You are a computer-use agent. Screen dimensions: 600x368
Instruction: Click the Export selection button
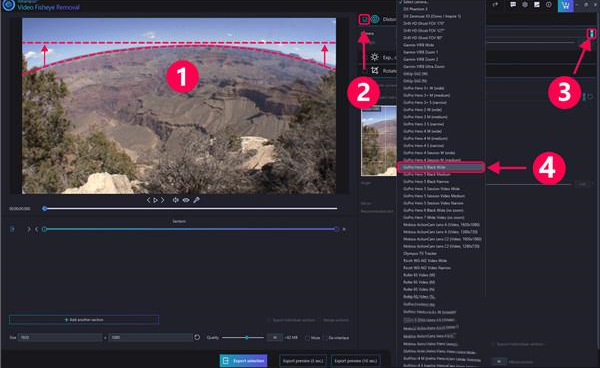[x=243, y=361]
